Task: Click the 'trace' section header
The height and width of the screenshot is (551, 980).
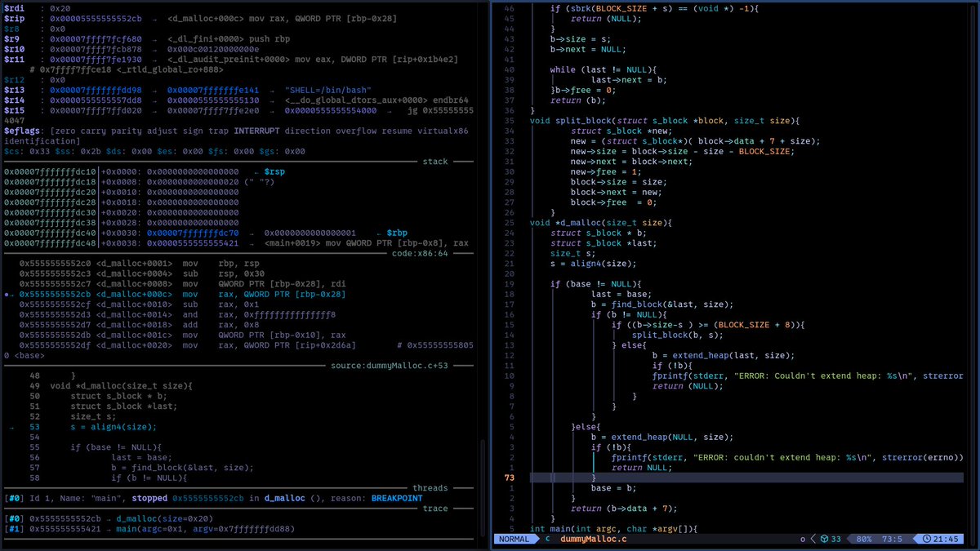Action: [434, 508]
